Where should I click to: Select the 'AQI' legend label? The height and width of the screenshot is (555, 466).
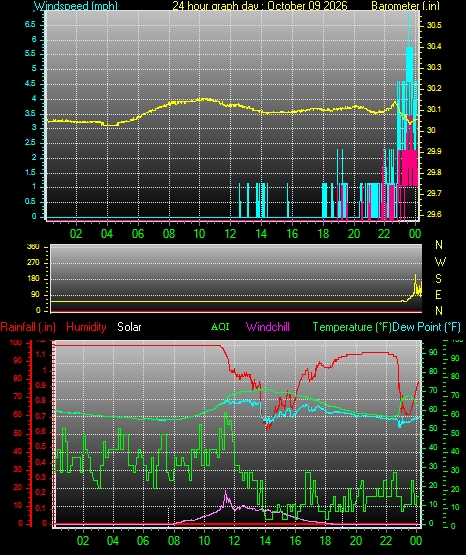220,326
